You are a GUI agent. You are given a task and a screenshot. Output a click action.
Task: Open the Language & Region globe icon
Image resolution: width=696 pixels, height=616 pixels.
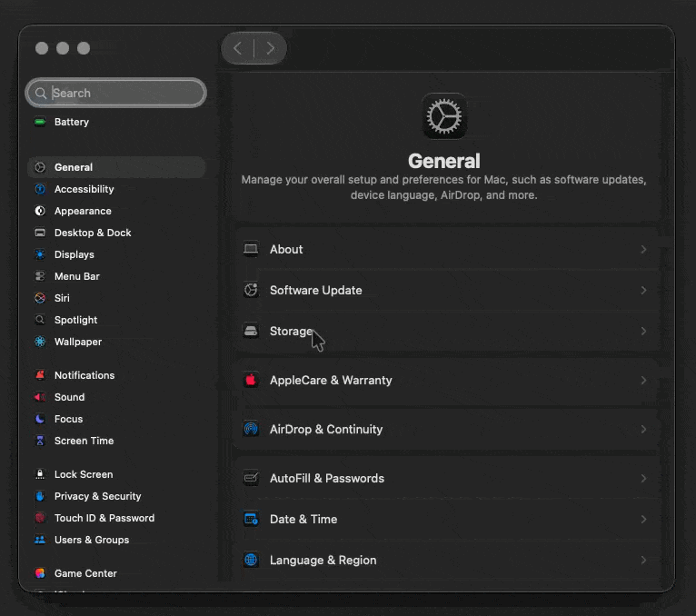[251, 560]
